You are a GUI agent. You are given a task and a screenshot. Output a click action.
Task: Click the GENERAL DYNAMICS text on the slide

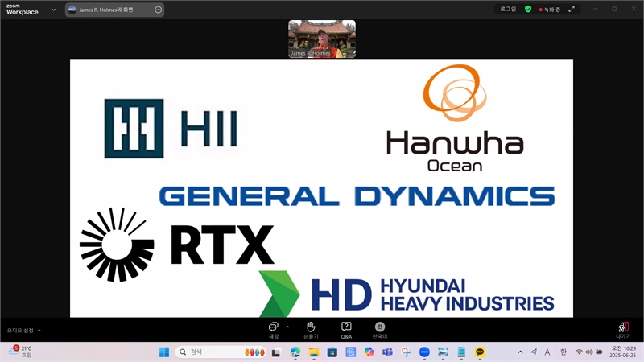coord(357,195)
